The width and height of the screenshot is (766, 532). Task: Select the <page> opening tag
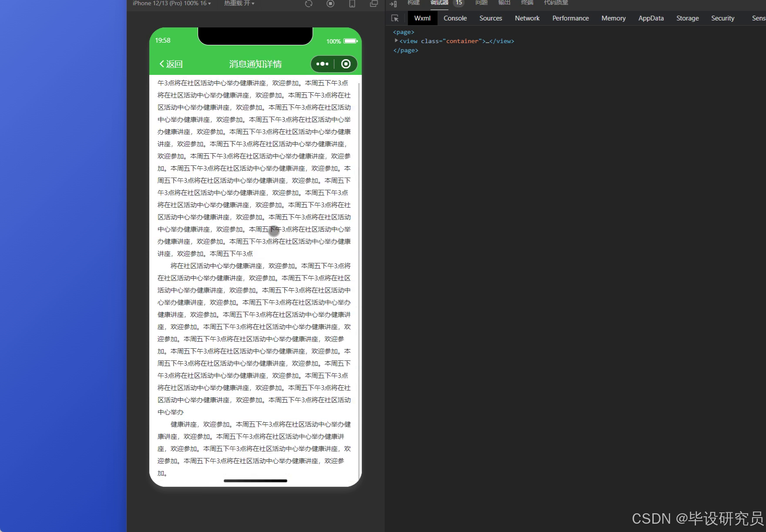click(403, 32)
